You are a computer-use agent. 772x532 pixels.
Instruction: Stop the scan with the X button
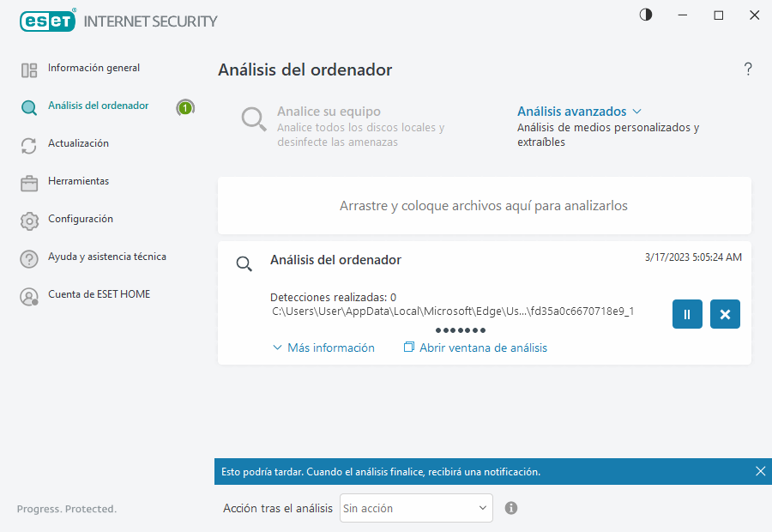(x=725, y=314)
